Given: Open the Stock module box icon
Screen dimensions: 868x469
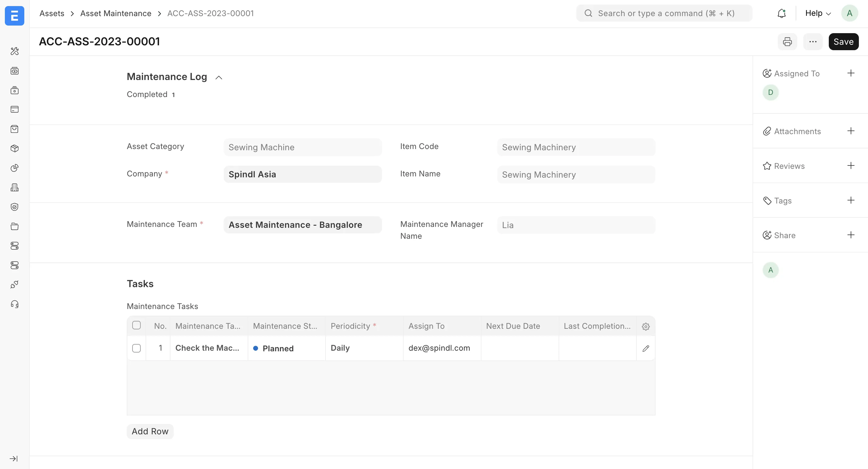Looking at the screenshot, I should pyautogui.click(x=15, y=148).
